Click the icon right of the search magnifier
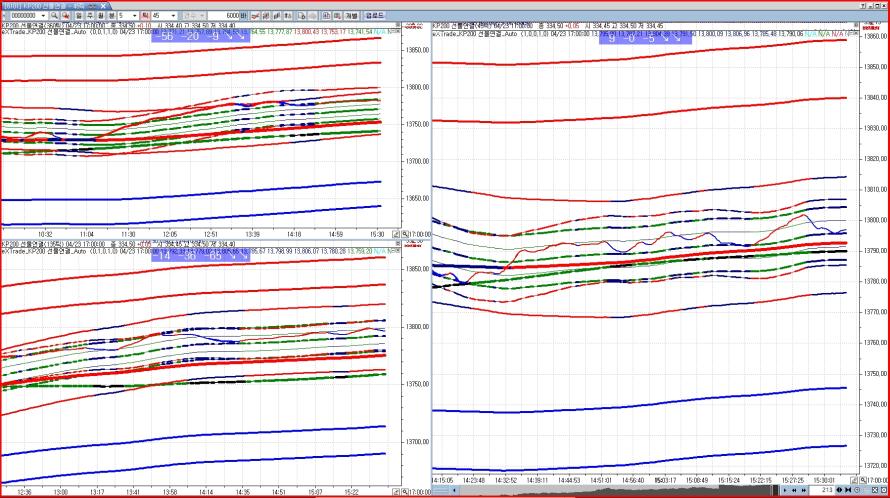890x498 pixels. pyautogui.click(x=67, y=16)
